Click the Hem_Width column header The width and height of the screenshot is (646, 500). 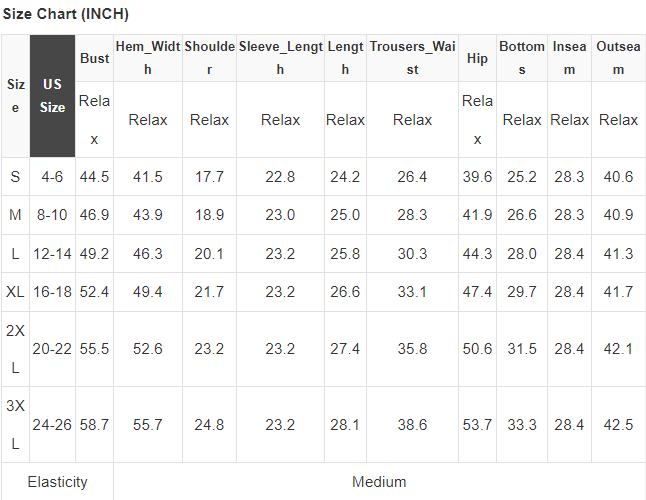(x=148, y=58)
